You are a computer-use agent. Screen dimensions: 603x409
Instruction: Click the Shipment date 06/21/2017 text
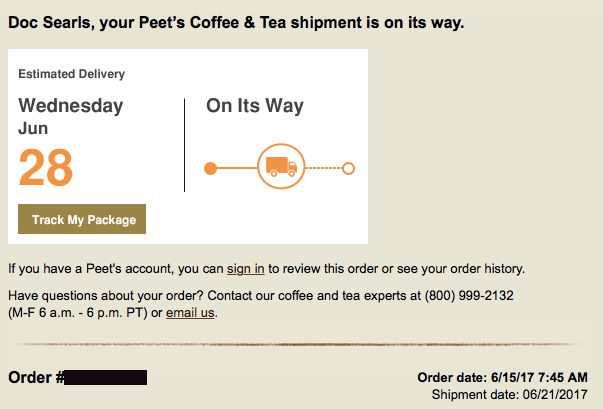(x=509, y=395)
